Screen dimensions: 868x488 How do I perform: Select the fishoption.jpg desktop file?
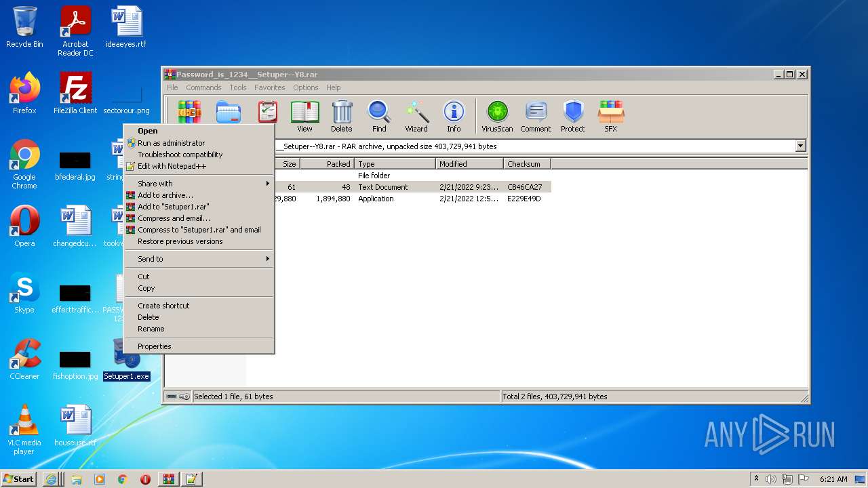pos(75,365)
